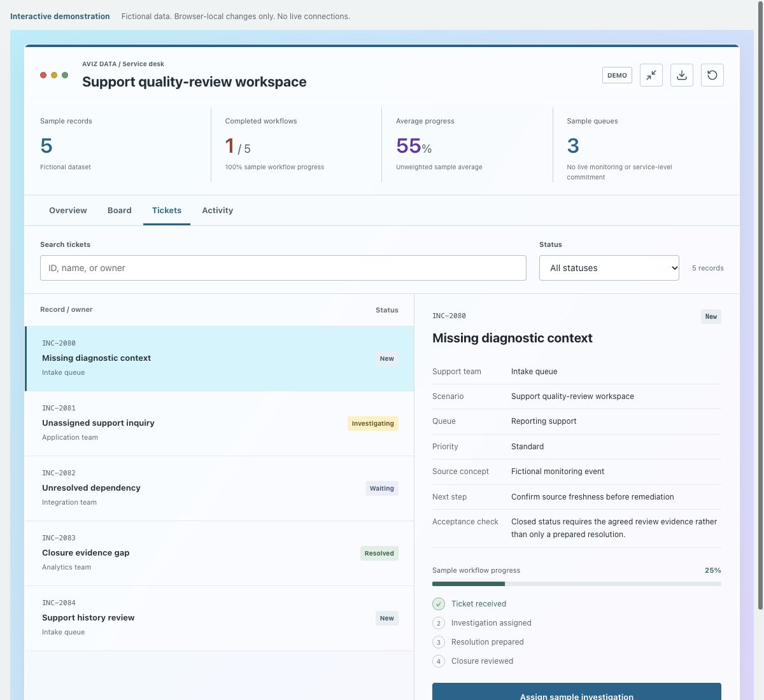Click step 4 circle for Closure reviewed
The width and height of the screenshot is (764, 700).
click(439, 661)
